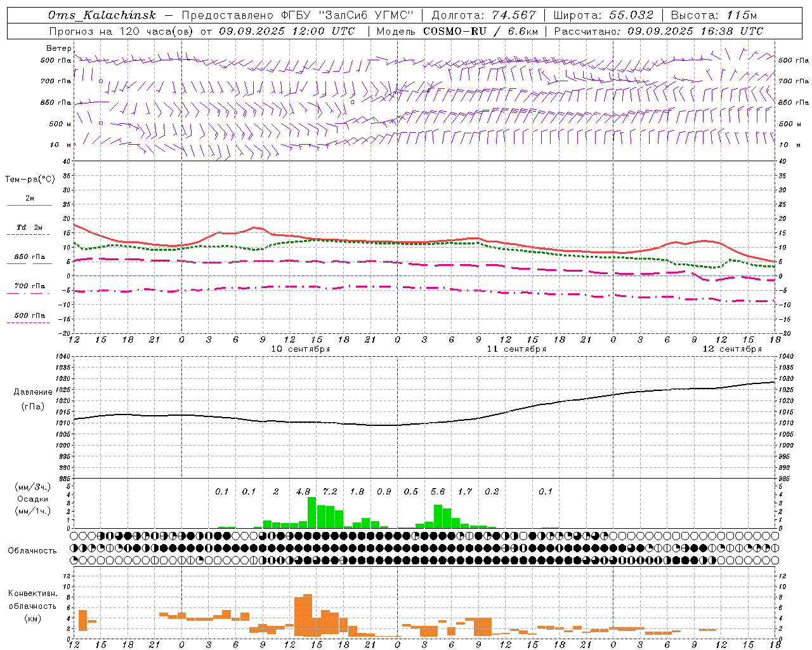
Task: Click the "0.5" precipitation amount value
Action: (411, 492)
